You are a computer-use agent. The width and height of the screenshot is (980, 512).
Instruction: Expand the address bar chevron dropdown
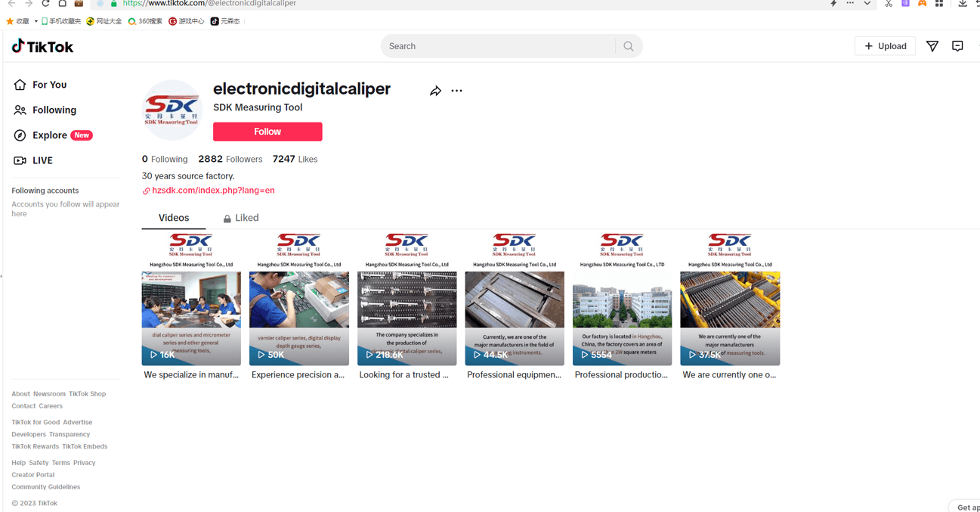coord(867,4)
